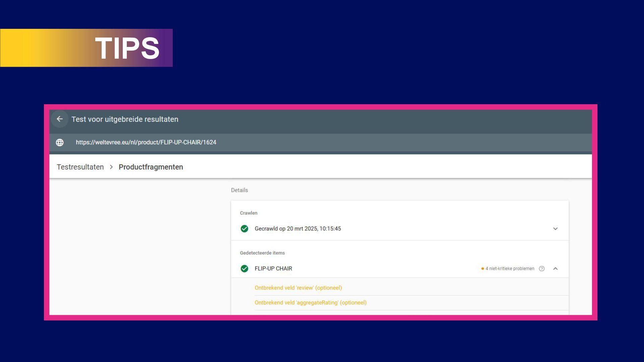This screenshot has width=644, height=362.
Task: Expand the Gecrawld crawl details chevron
Action: point(555,229)
